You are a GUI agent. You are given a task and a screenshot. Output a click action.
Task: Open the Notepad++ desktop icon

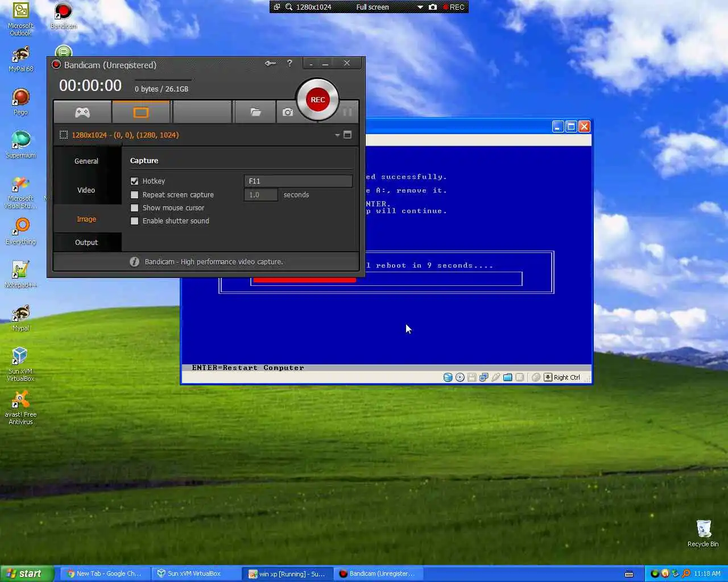click(21, 275)
